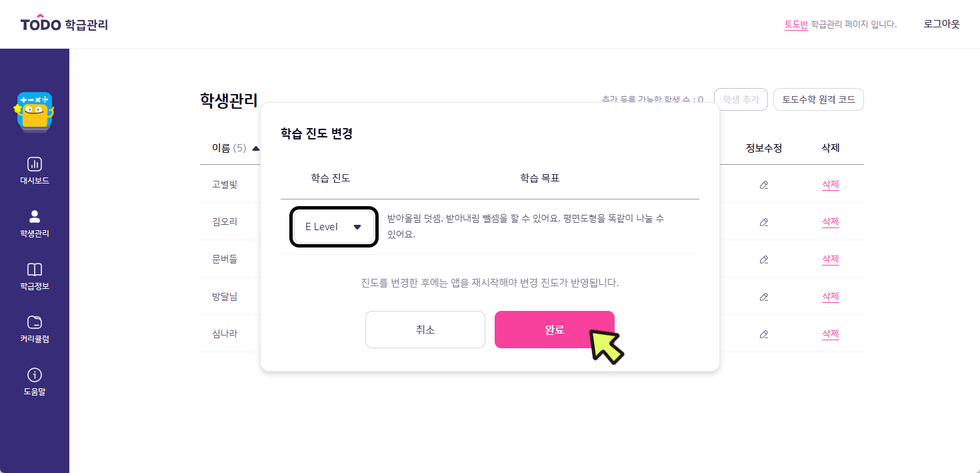Open the 도움말 info icon

pyautogui.click(x=35, y=375)
